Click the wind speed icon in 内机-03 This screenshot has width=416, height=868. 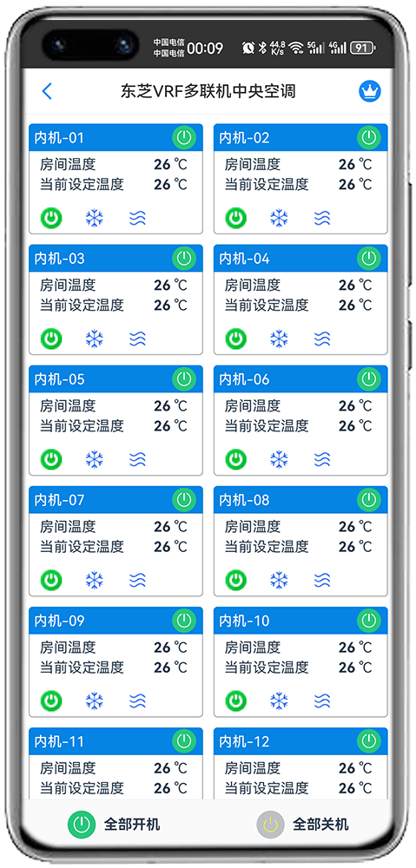pyautogui.click(x=138, y=339)
